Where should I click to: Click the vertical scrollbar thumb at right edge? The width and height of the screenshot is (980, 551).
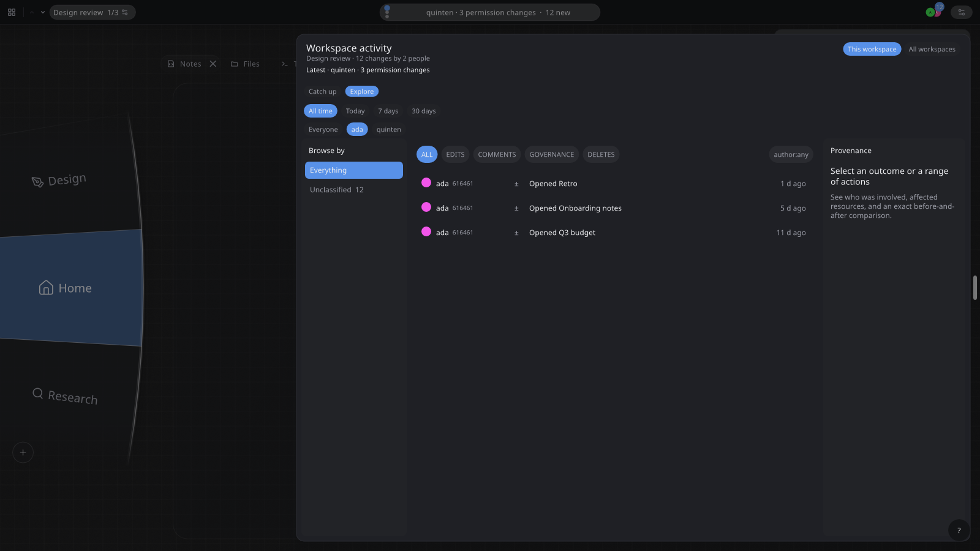[974, 288]
